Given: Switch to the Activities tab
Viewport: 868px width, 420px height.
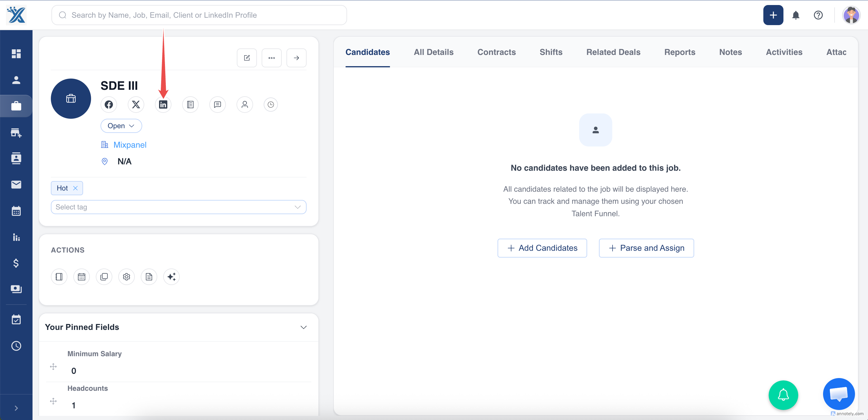Looking at the screenshot, I should (784, 52).
